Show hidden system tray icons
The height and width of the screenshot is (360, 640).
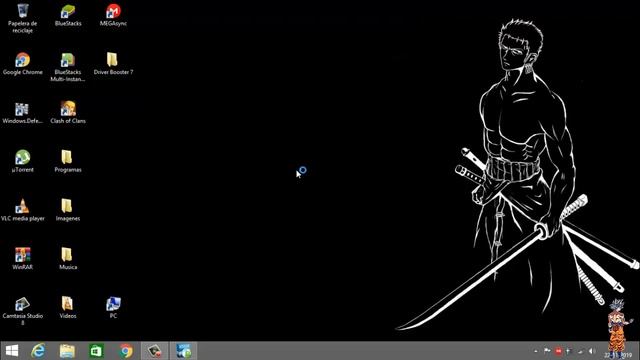click(536, 351)
